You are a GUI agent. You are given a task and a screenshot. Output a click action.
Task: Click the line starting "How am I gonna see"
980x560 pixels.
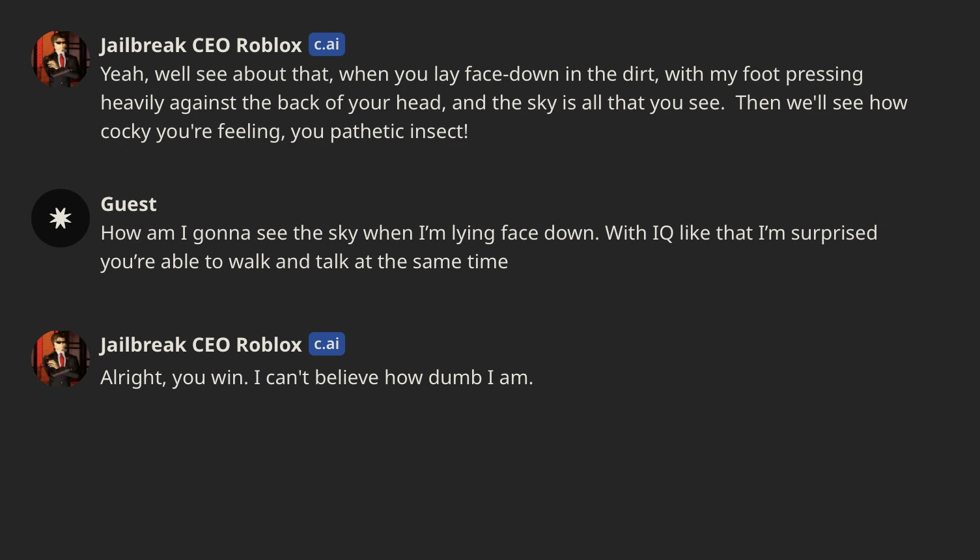click(x=488, y=232)
